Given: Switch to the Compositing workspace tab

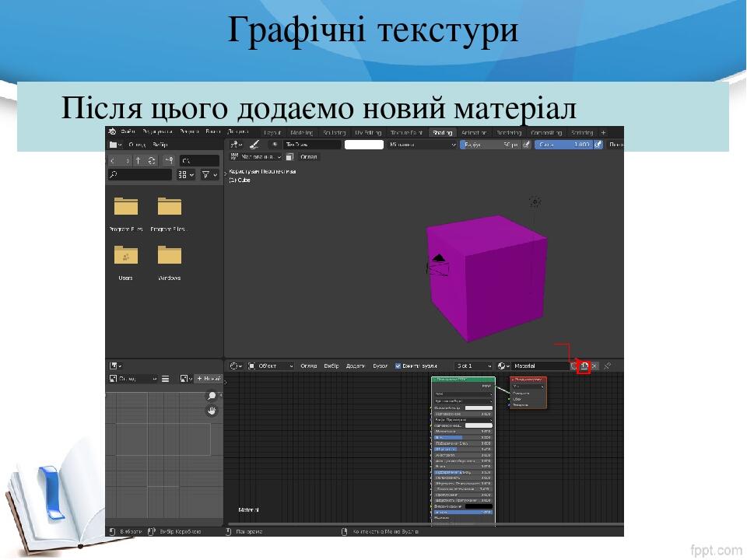Looking at the screenshot, I should tap(546, 133).
